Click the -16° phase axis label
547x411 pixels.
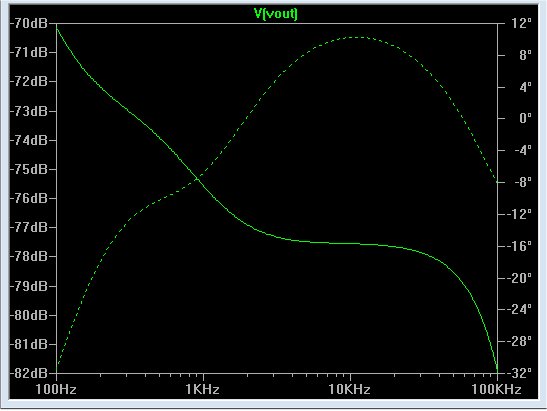coord(519,246)
